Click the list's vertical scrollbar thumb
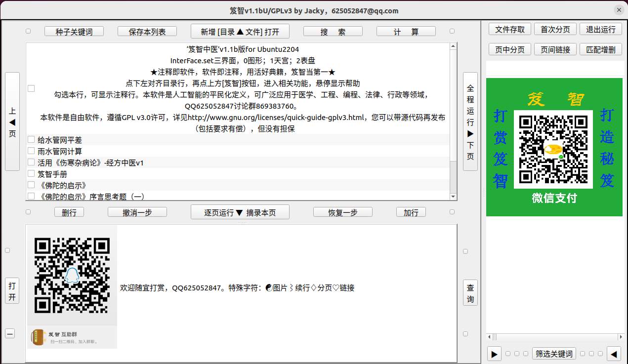 [453, 105]
